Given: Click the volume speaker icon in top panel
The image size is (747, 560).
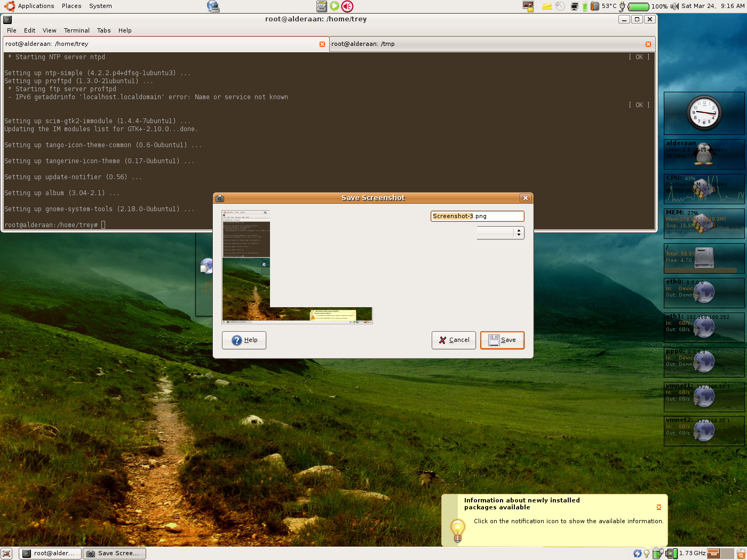Looking at the screenshot, I should tap(674, 6).
